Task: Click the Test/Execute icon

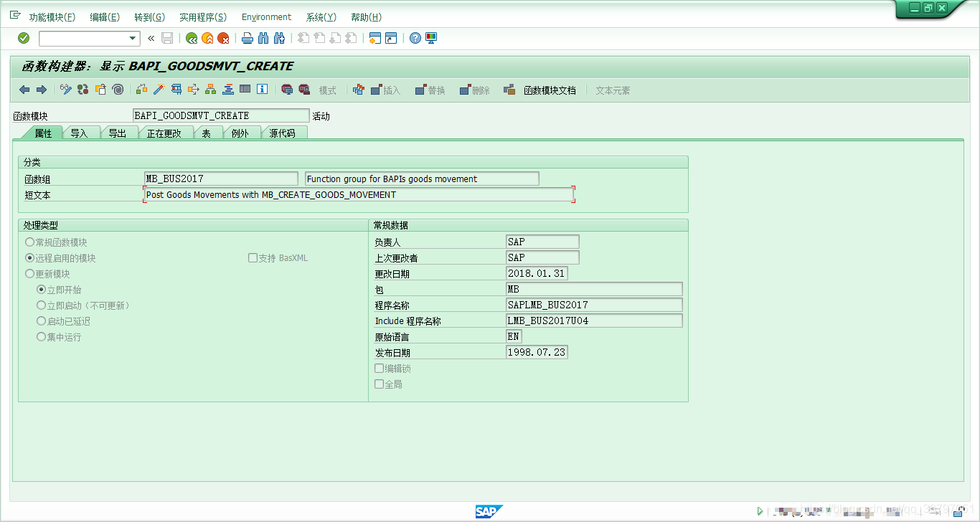Action: coord(176,90)
